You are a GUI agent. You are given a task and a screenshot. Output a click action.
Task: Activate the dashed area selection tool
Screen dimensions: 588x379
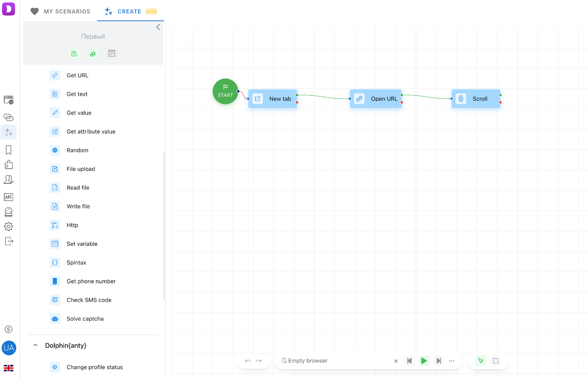pyautogui.click(x=496, y=361)
